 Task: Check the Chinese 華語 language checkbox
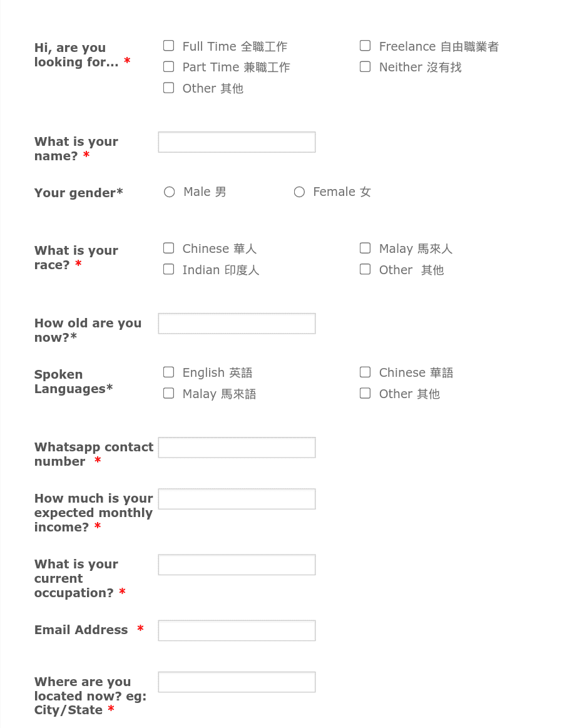pos(365,371)
